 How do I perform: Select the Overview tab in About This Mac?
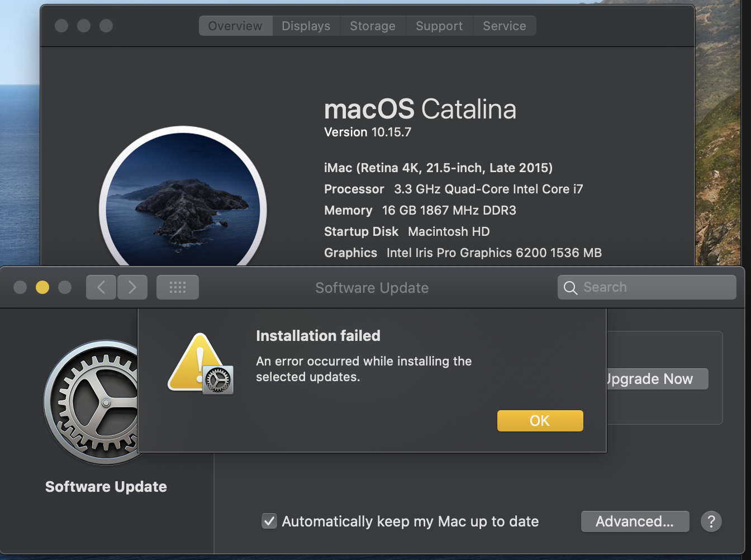pyautogui.click(x=235, y=26)
